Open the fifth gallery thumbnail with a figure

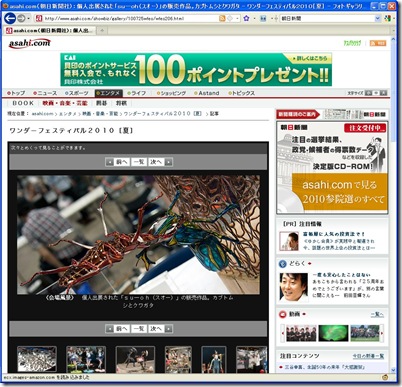coord(214,359)
